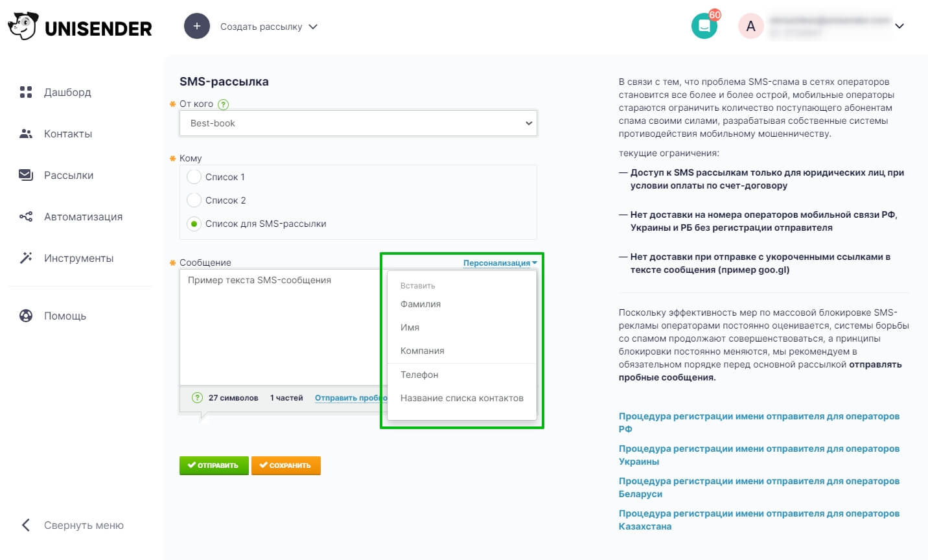Click the Отправить пробное link
Screen dimensions: 928x560
coord(351,398)
